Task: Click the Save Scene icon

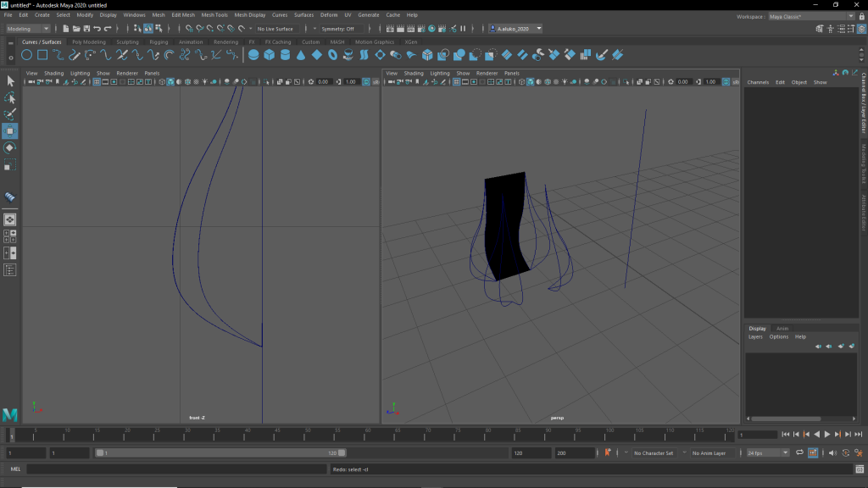Action: tap(86, 29)
